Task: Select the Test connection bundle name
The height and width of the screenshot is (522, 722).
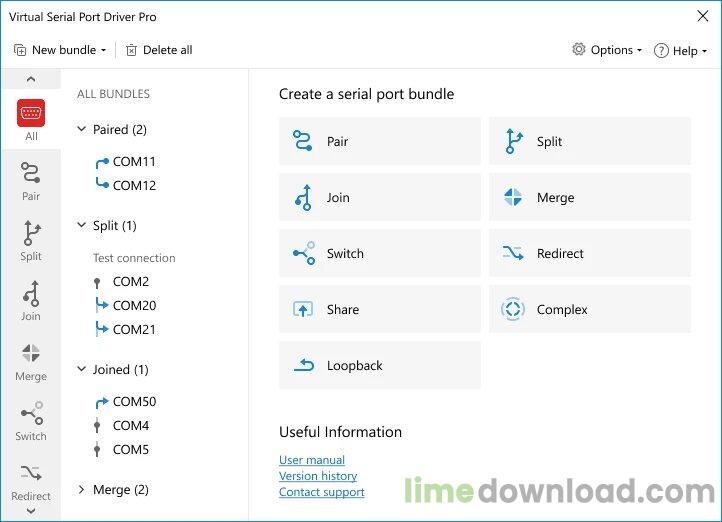Action: pos(134,258)
